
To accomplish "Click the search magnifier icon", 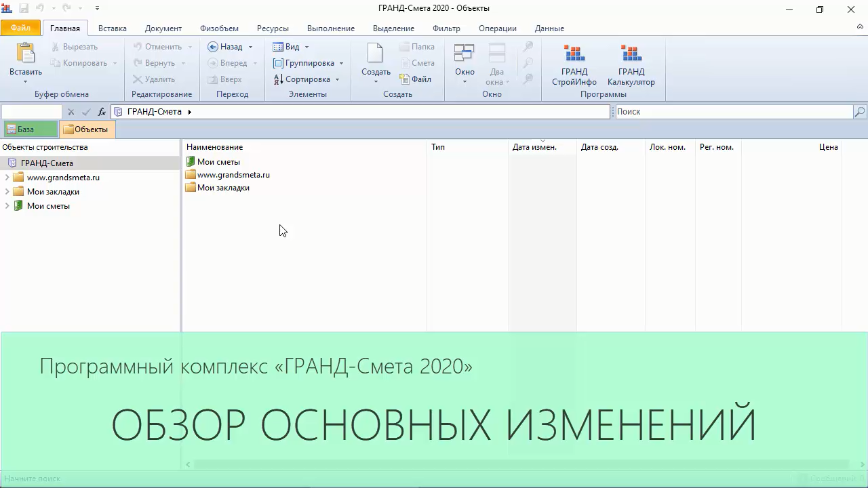I will [x=860, y=112].
